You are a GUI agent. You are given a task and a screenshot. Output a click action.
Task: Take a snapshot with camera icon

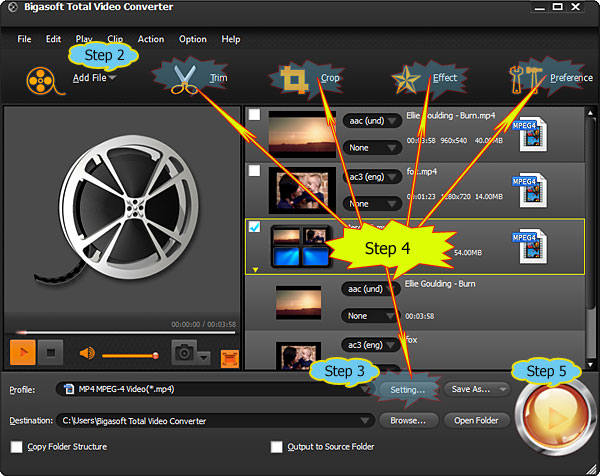click(x=184, y=352)
